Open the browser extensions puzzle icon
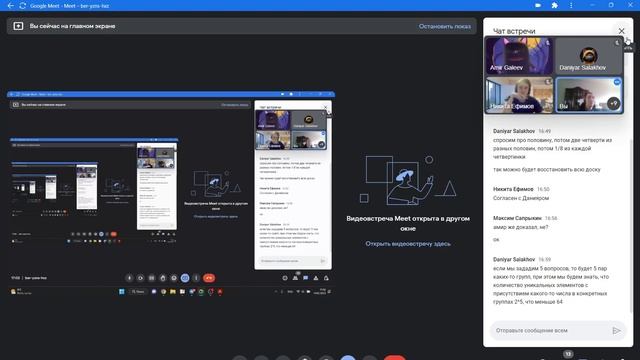Image resolution: width=640 pixels, height=360 pixels. click(554, 6)
